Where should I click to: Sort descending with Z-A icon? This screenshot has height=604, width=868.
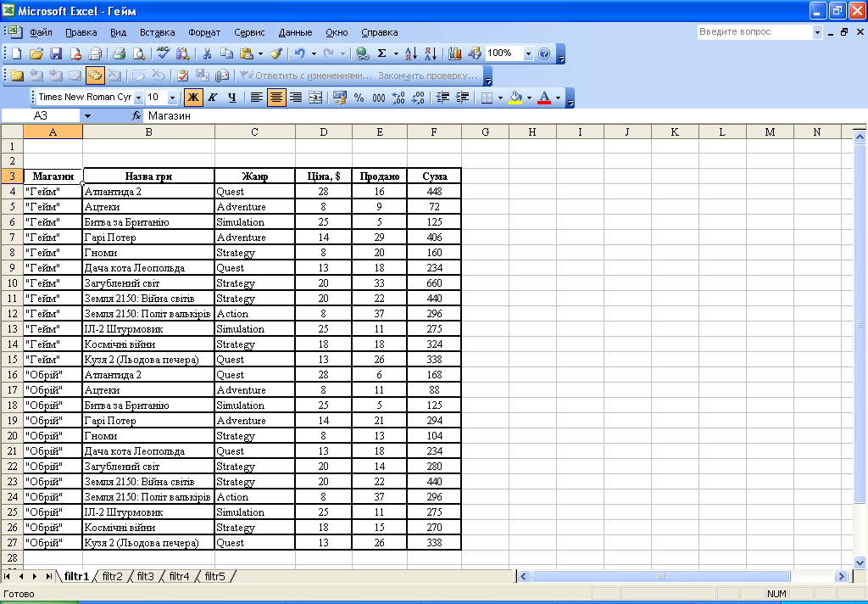(x=431, y=53)
